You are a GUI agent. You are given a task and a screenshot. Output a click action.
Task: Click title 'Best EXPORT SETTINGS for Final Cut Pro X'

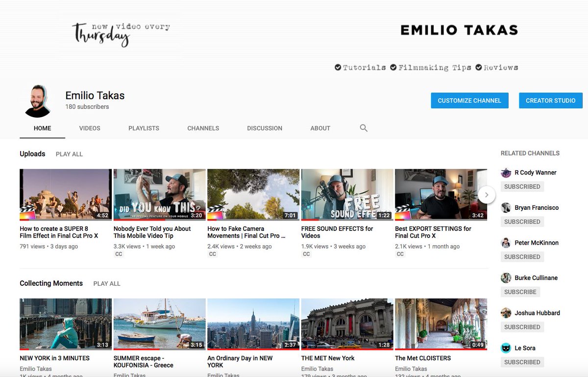tap(433, 232)
